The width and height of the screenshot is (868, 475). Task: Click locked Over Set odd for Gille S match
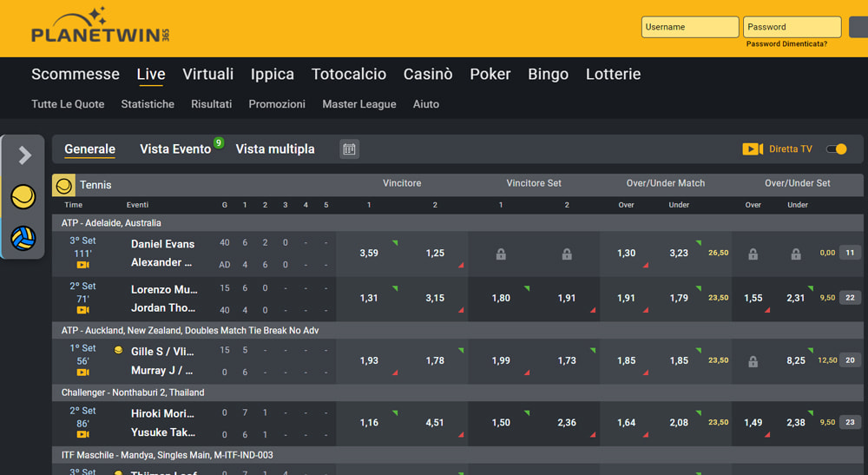pyautogui.click(x=753, y=361)
